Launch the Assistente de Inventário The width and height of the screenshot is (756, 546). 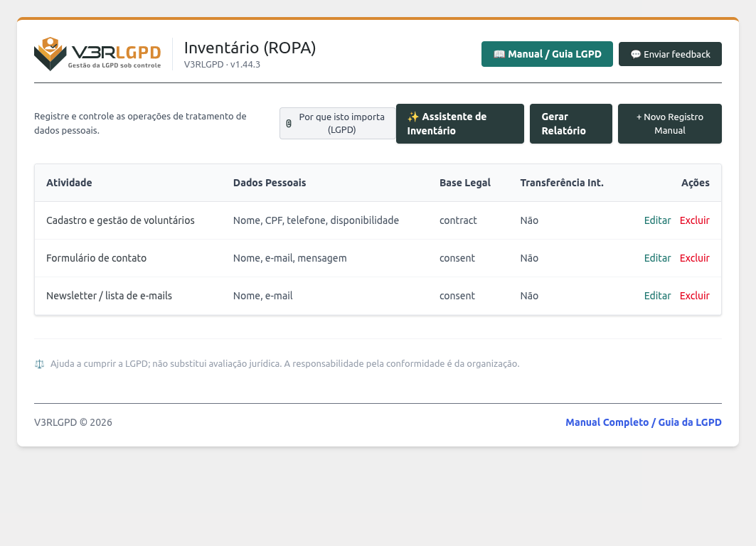coord(460,124)
